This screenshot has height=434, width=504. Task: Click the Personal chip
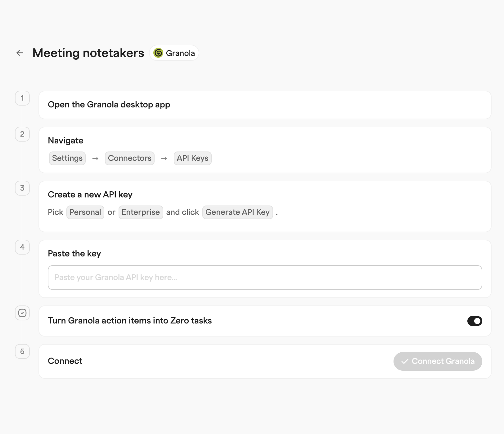pos(85,212)
